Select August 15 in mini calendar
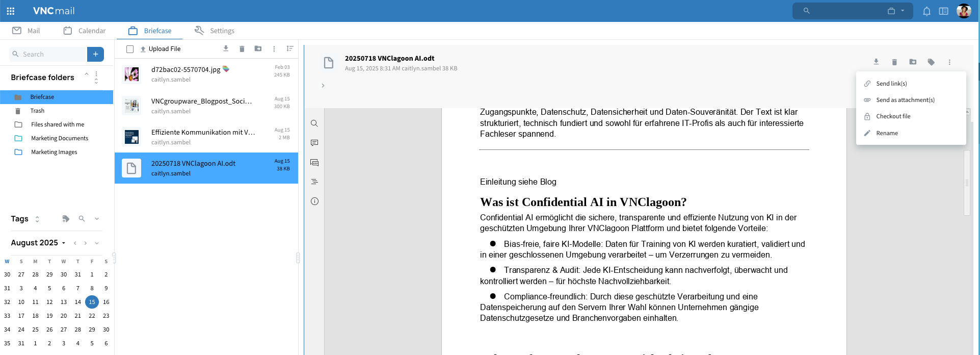The width and height of the screenshot is (980, 355). [92, 302]
